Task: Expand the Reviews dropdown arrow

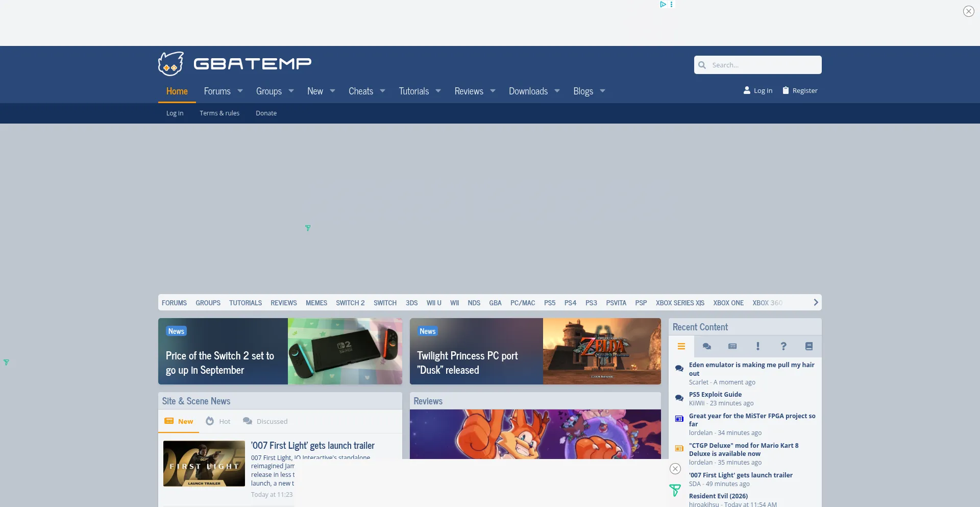Action: point(493,91)
